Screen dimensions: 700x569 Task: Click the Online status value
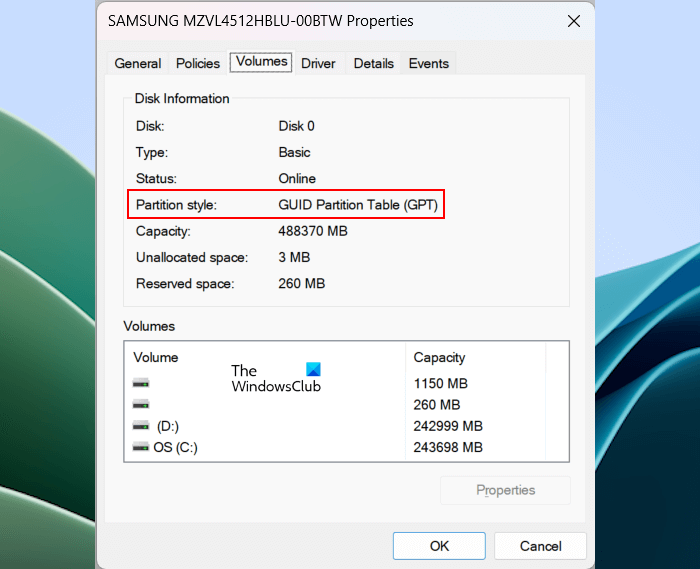click(x=297, y=179)
